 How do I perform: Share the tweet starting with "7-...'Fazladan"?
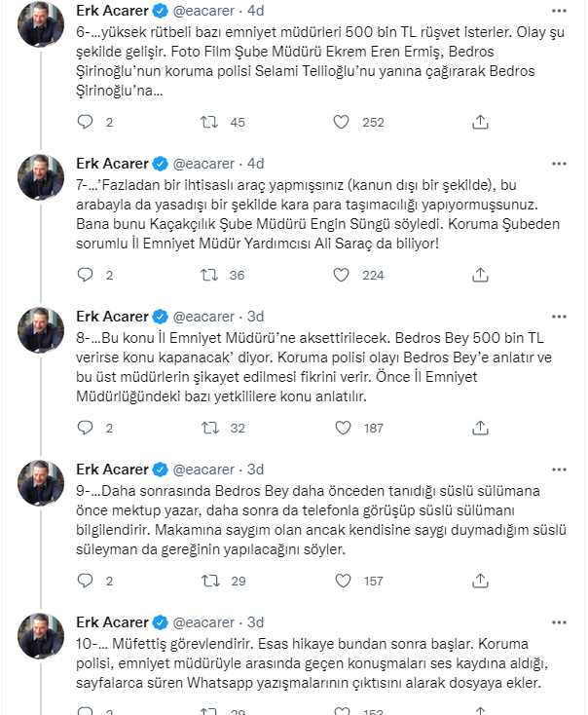click(479, 275)
